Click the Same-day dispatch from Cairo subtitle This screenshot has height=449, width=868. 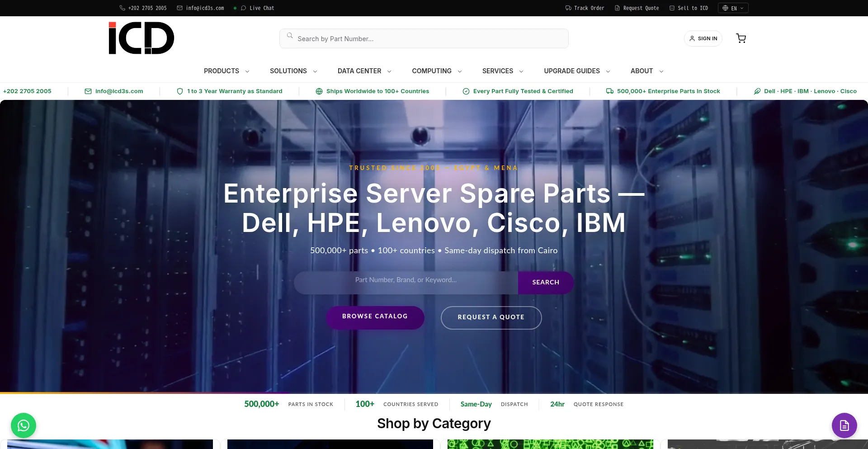501,250
